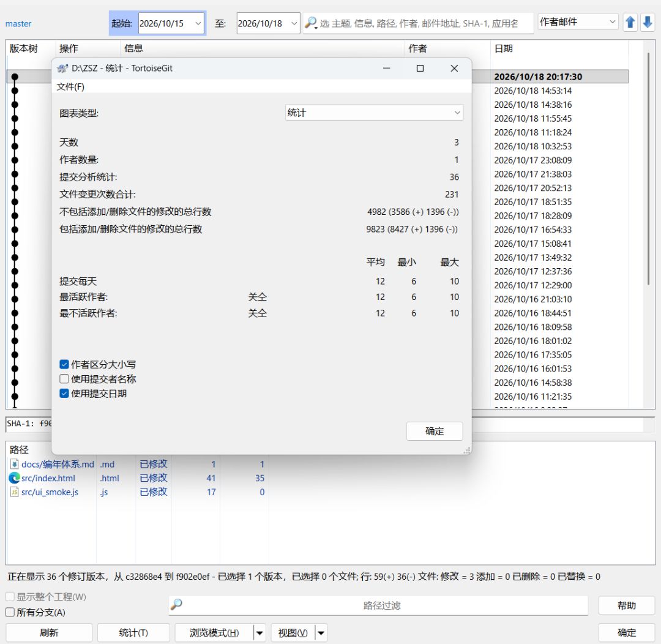The width and height of the screenshot is (661, 644).
Task: Select commit dated 2026/10/18 14:53:14
Action: 533,91
